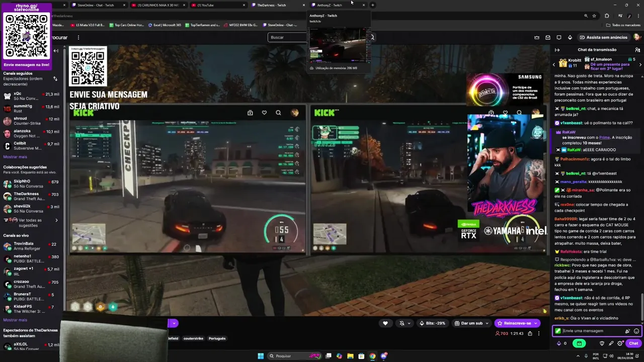Open the MFD32 BMW E8x bookmark
The width and height of the screenshot is (644, 362).
tap(240, 25)
